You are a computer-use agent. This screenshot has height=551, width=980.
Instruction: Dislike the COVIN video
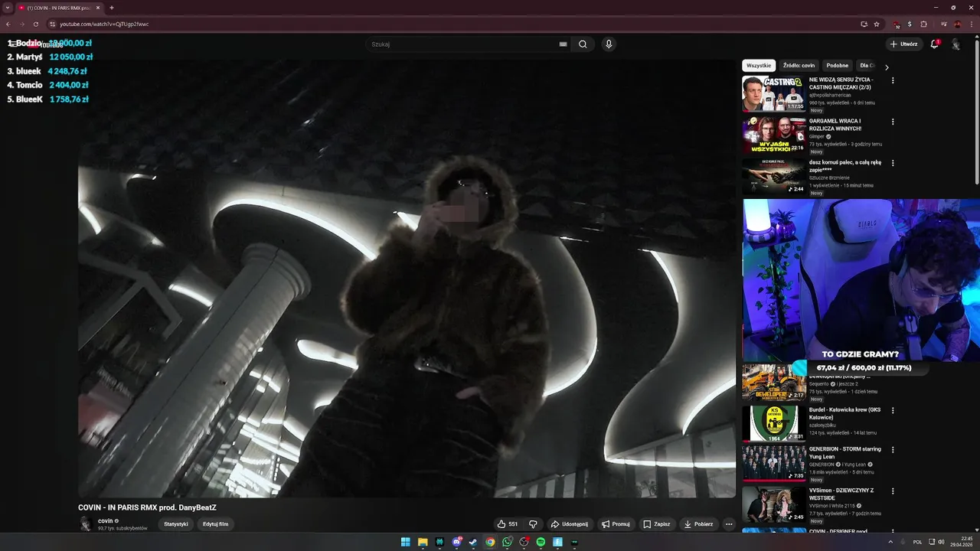point(534,524)
